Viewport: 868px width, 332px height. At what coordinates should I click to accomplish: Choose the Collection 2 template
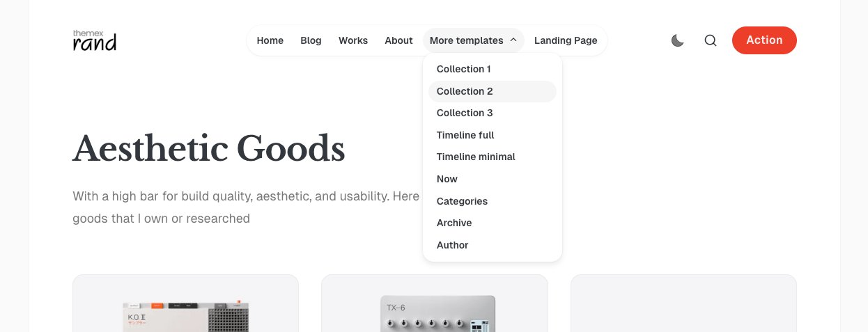tap(465, 91)
